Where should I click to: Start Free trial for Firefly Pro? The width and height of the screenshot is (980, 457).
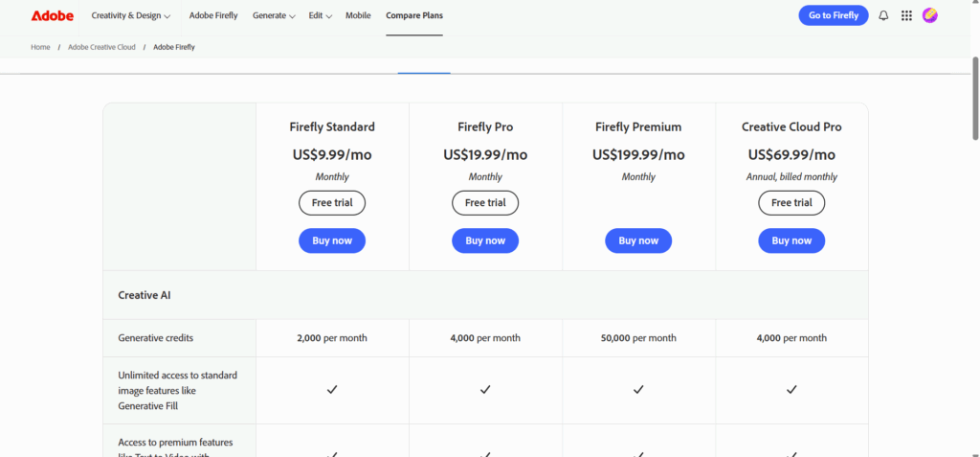(x=485, y=203)
